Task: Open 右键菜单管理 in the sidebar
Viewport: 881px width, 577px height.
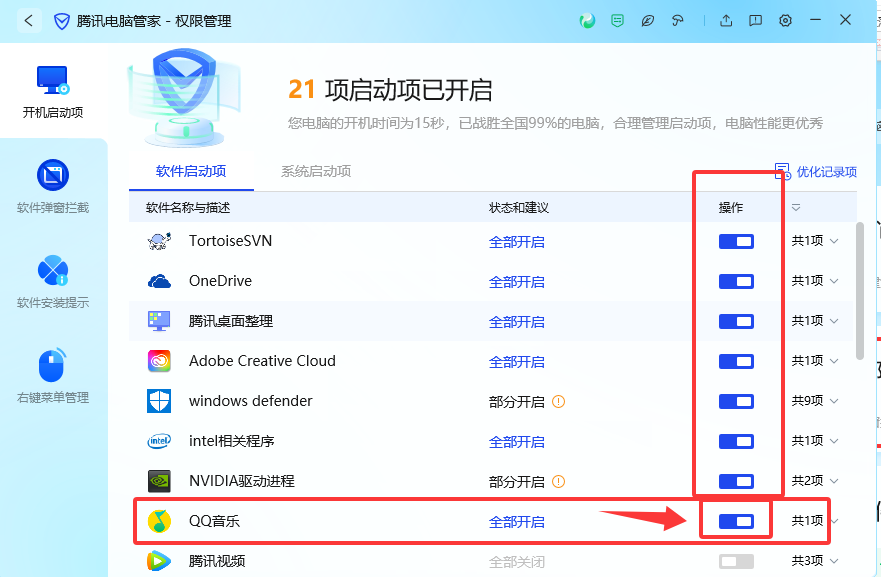Action: 53,377
